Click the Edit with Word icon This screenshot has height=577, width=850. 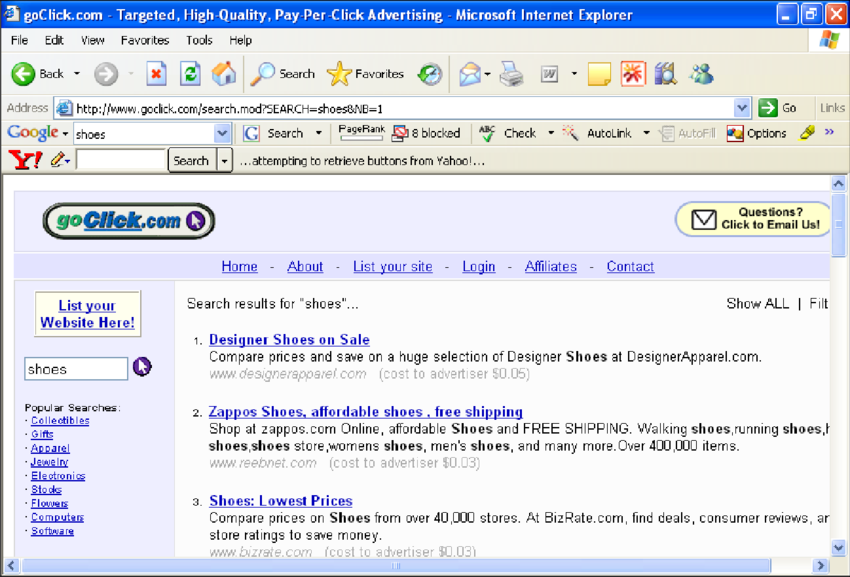pos(549,74)
